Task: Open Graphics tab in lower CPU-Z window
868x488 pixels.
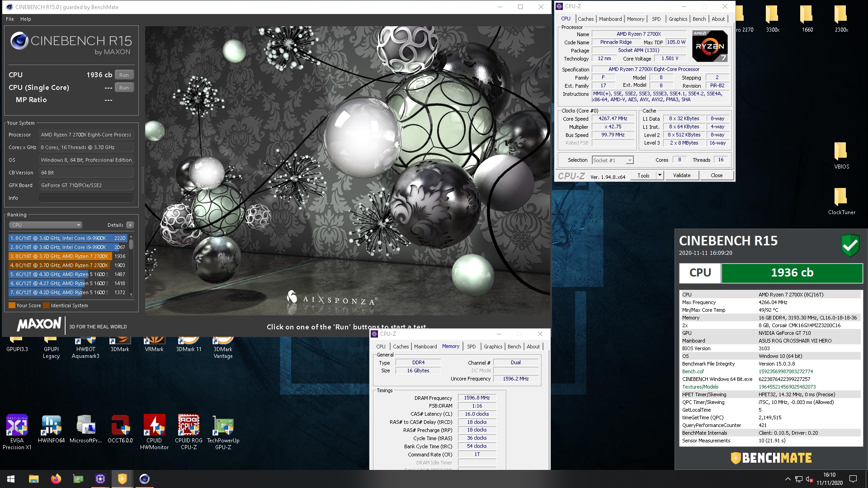Action: (x=493, y=347)
